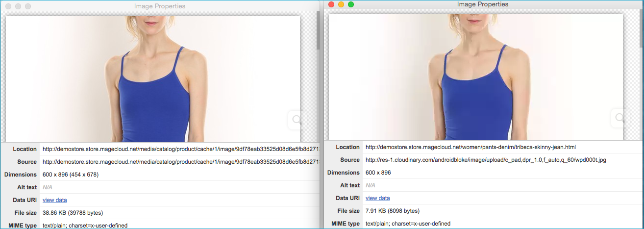Click the 'Location' label in left window

pyautogui.click(x=25, y=149)
